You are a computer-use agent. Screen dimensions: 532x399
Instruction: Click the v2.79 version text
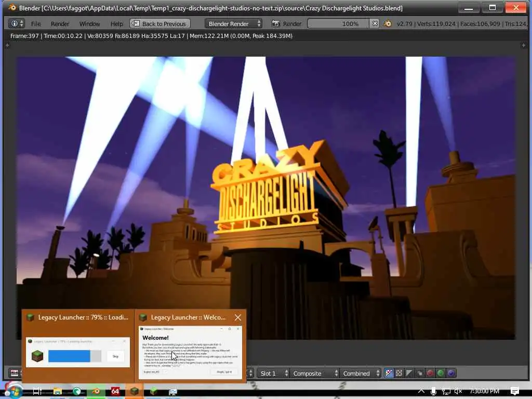click(x=404, y=24)
